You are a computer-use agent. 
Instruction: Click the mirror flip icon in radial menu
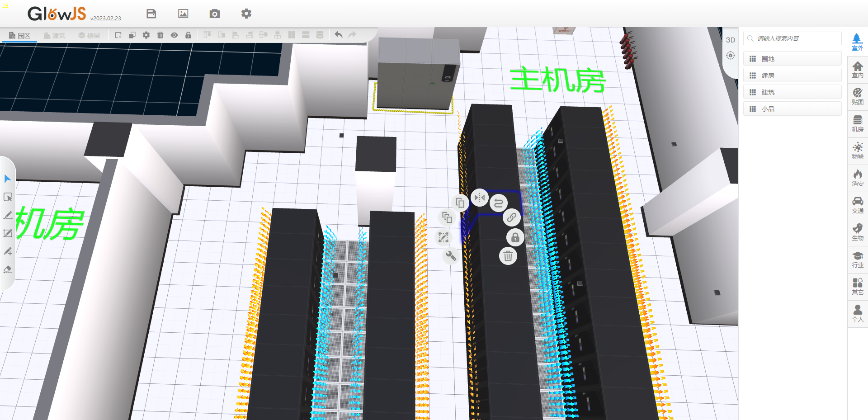point(480,198)
